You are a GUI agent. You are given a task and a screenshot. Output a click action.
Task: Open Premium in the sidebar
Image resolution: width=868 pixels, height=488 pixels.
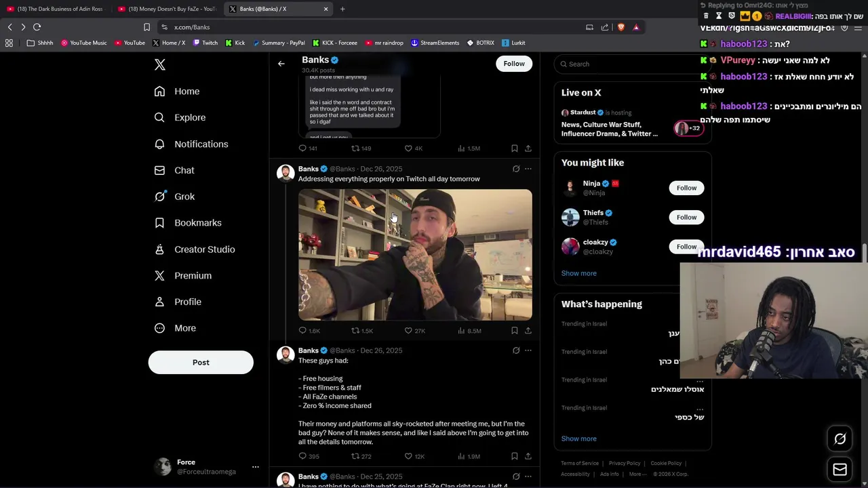[x=183, y=275]
